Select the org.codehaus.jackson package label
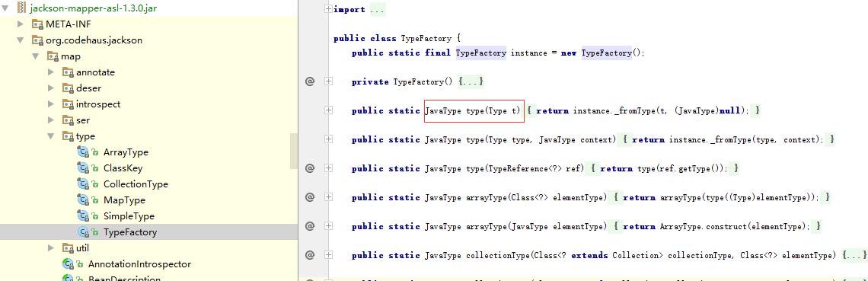The height and width of the screenshot is (281, 868). 94,40
